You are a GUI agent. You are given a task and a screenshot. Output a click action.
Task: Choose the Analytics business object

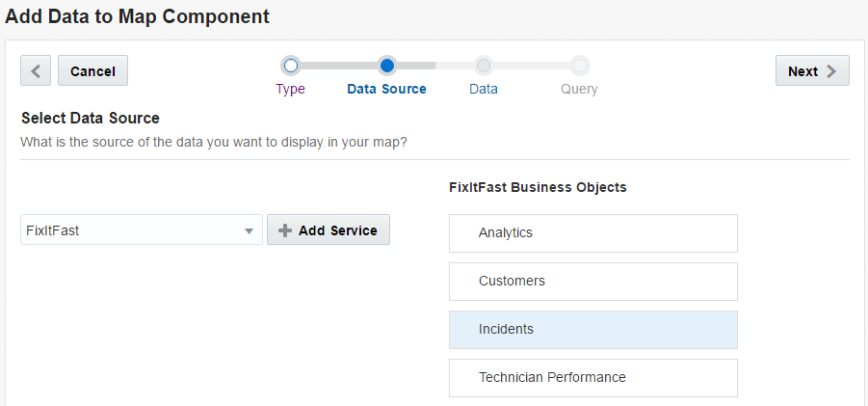point(592,233)
